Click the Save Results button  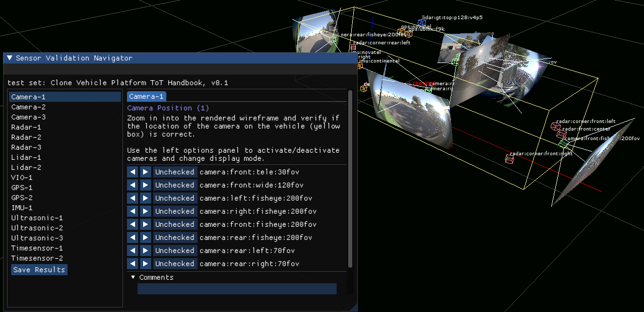(39, 270)
